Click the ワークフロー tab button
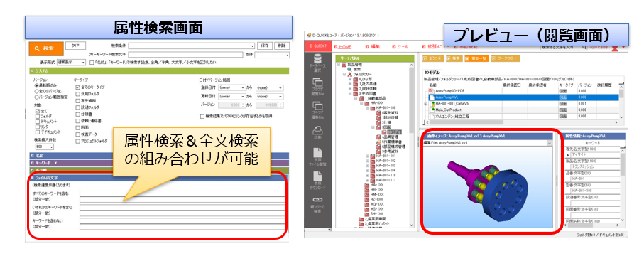 click(505, 59)
